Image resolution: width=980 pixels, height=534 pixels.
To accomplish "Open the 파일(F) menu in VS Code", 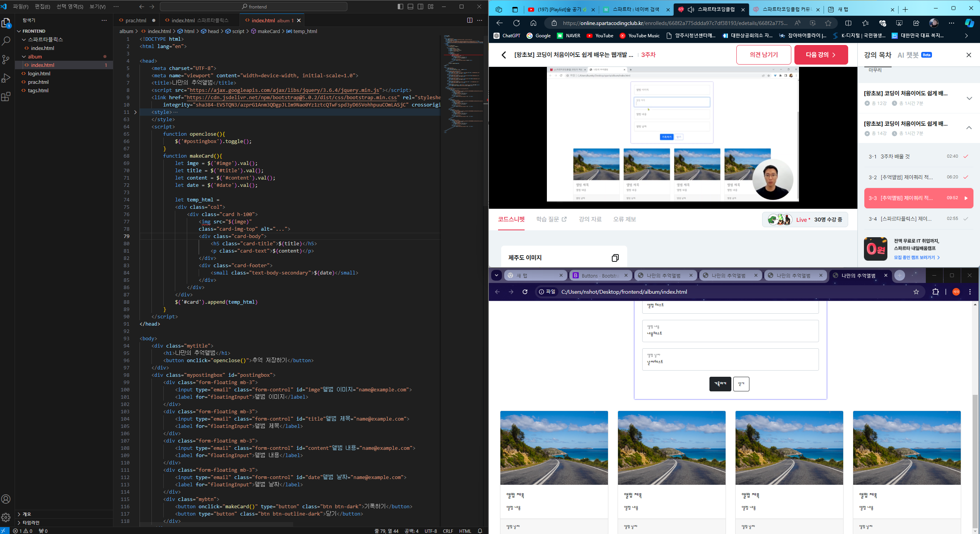I will click(21, 7).
